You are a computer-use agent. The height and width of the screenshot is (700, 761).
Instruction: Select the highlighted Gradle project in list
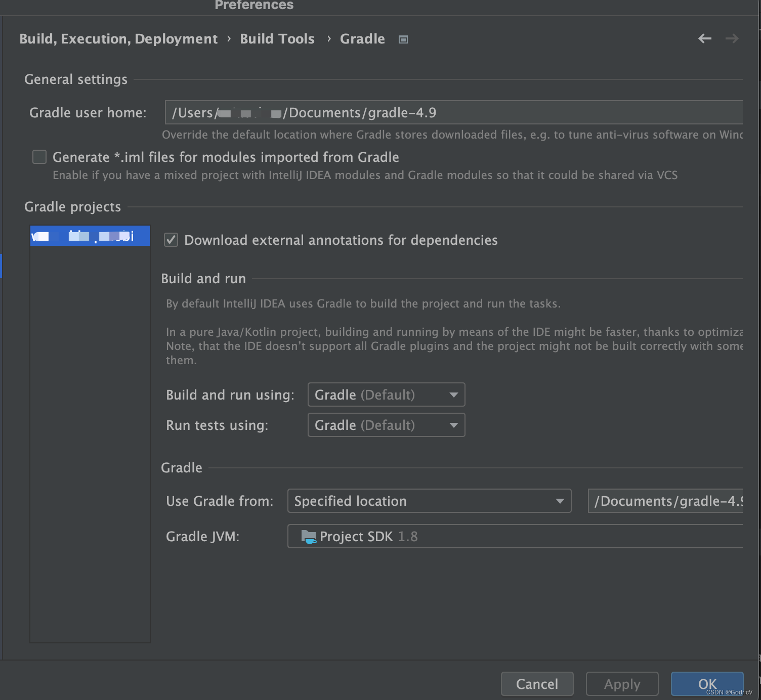tap(90, 236)
